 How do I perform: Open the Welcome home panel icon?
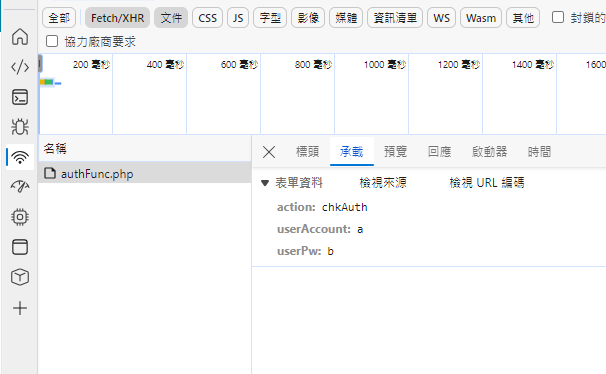click(20, 37)
